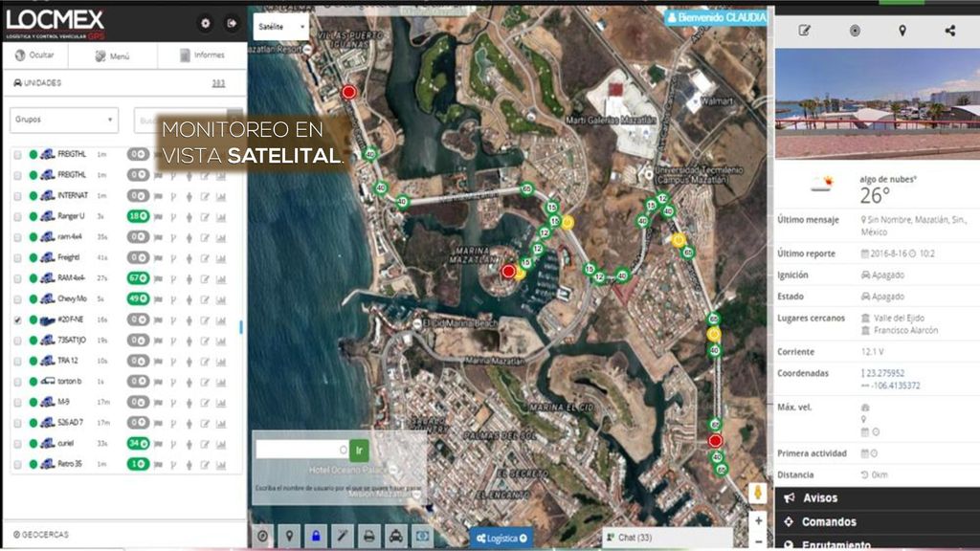Expand the Comandos section

pos(878,521)
